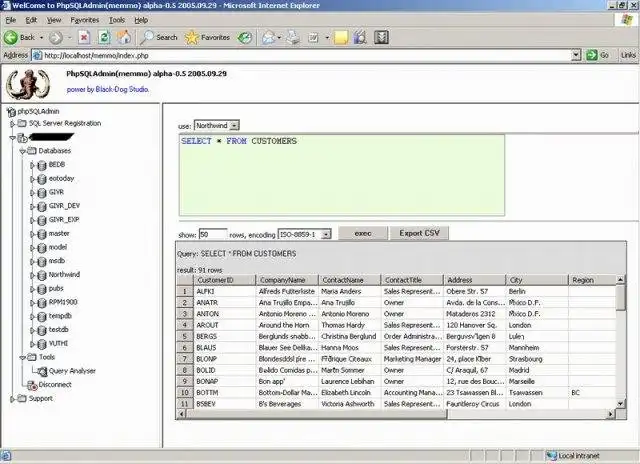Click the Export CSV button
The width and height of the screenshot is (640, 464).
coord(420,233)
